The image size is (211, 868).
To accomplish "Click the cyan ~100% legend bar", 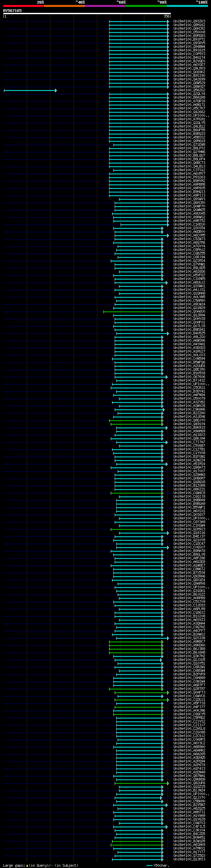I will coord(187,6).
